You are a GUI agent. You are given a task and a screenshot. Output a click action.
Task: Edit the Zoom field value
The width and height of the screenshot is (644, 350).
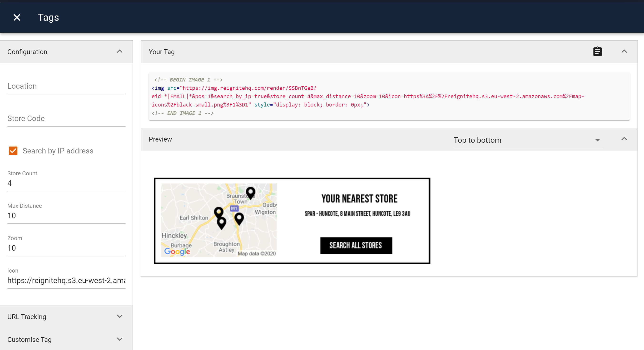tap(66, 248)
